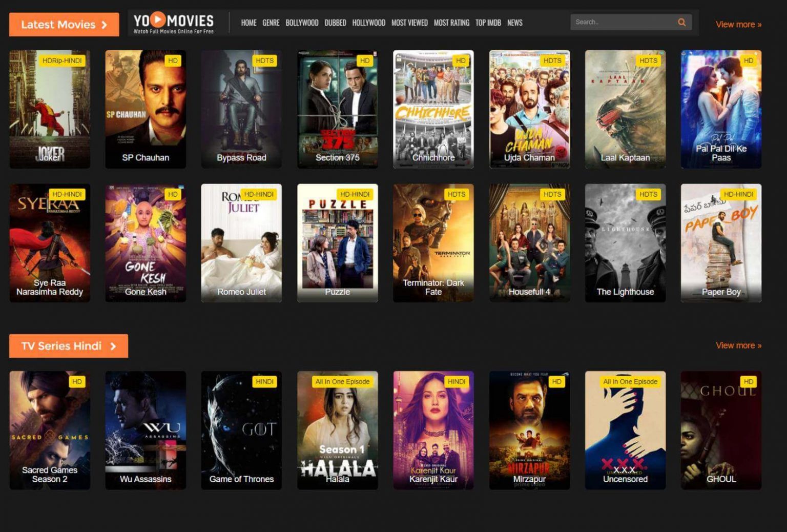The height and width of the screenshot is (532, 787).
Task: Open the SP Chauhan movie poster
Action: 146,109
